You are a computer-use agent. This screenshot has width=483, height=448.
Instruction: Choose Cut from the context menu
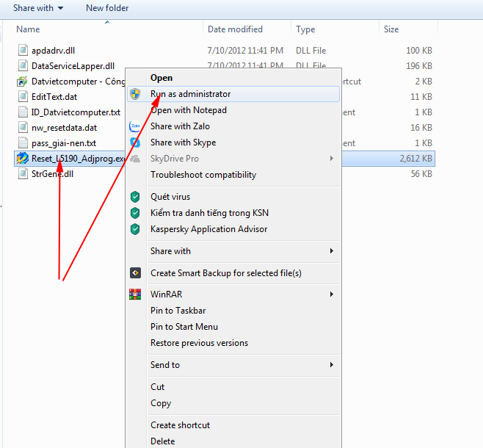[233, 387]
